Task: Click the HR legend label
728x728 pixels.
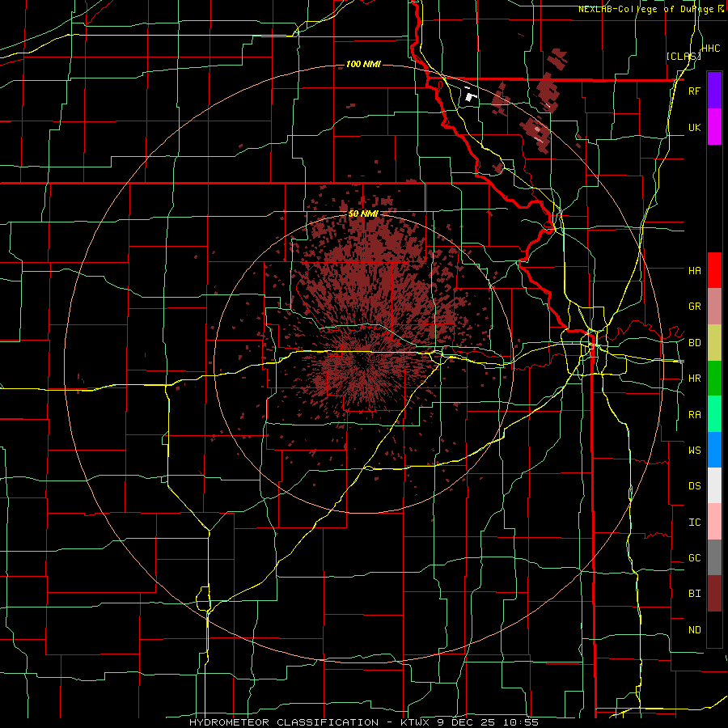Action: pos(694,379)
